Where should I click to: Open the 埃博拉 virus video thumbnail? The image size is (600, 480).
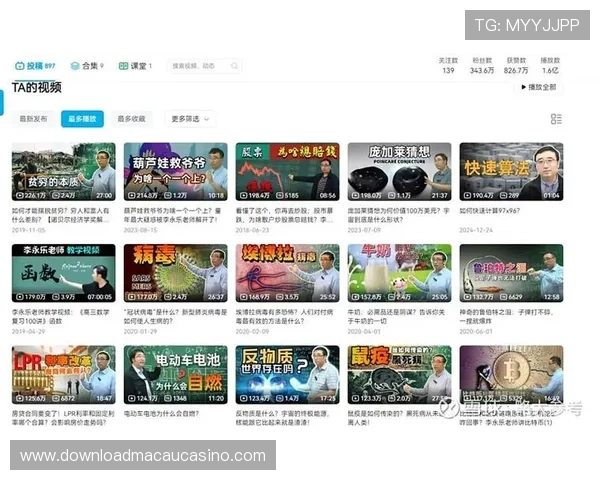tap(287, 273)
